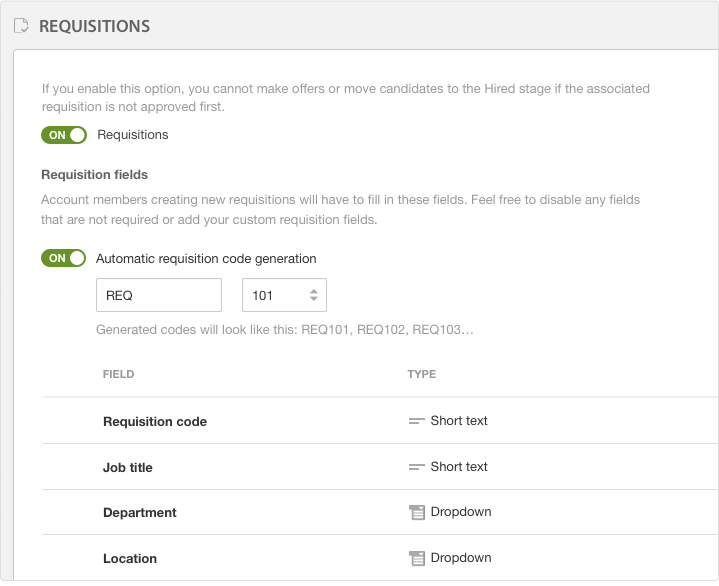Select the Location field row
The width and height of the screenshot is (719, 586).
tap(381, 558)
